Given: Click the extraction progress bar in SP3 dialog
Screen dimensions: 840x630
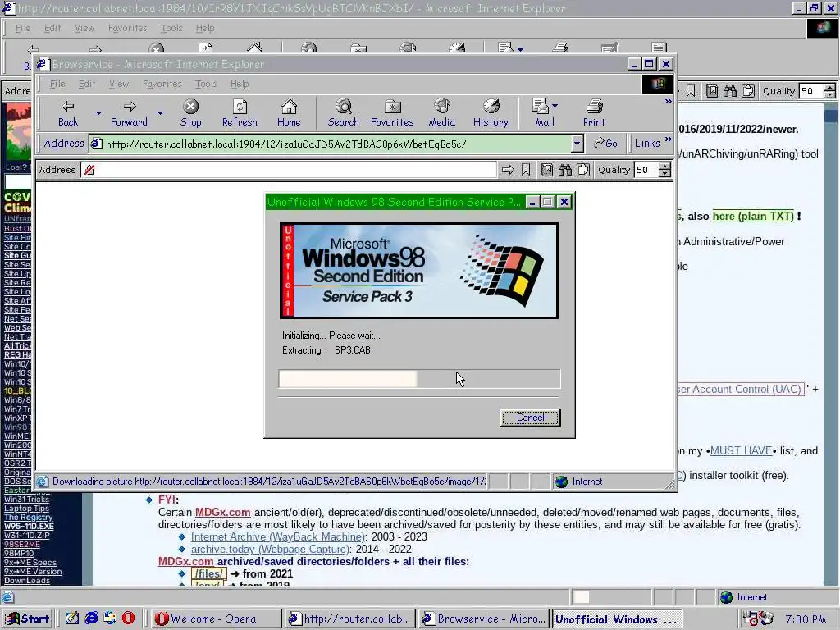Looking at the screenshot, I should point(419,379).
